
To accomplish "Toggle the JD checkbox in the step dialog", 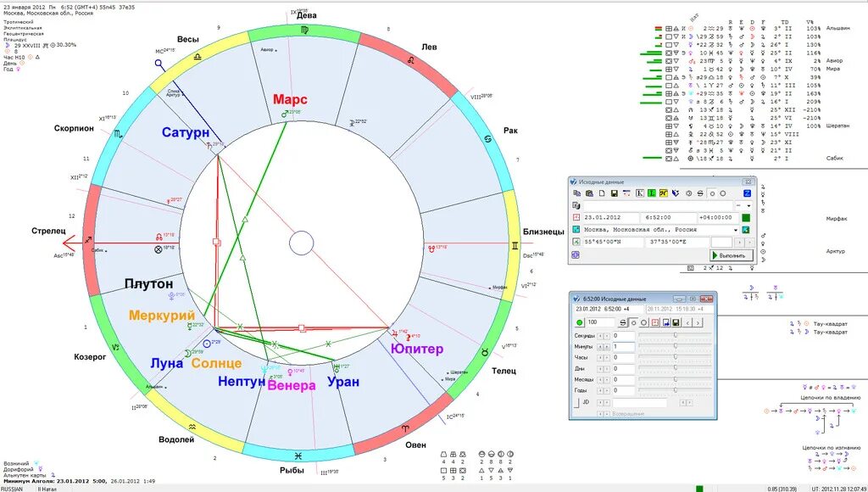I will 577,402.
